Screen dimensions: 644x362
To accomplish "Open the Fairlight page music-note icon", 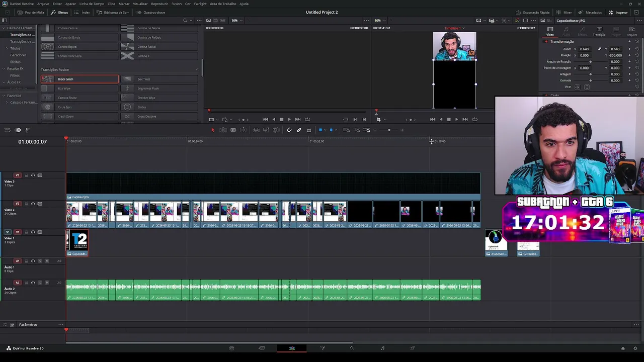I will [x=382, y=348].
